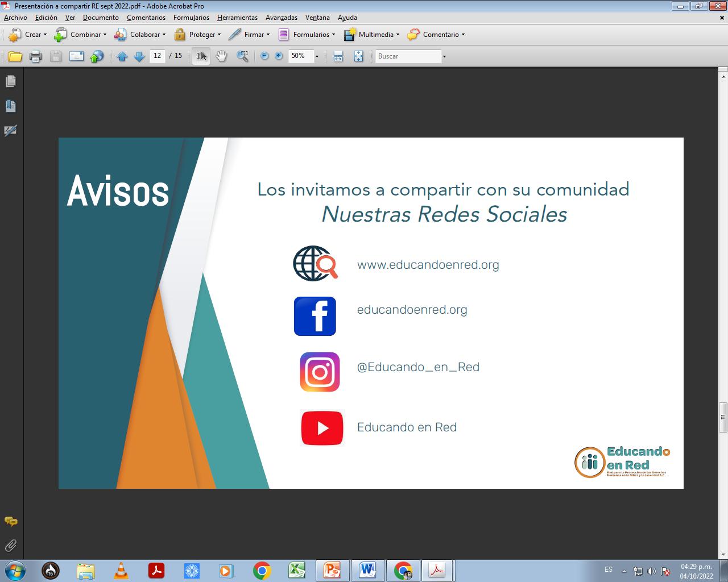The width and height of the screenshot is (728, 582).
Task: Activate the Select text cursor tool
Action: pos(201,56)
